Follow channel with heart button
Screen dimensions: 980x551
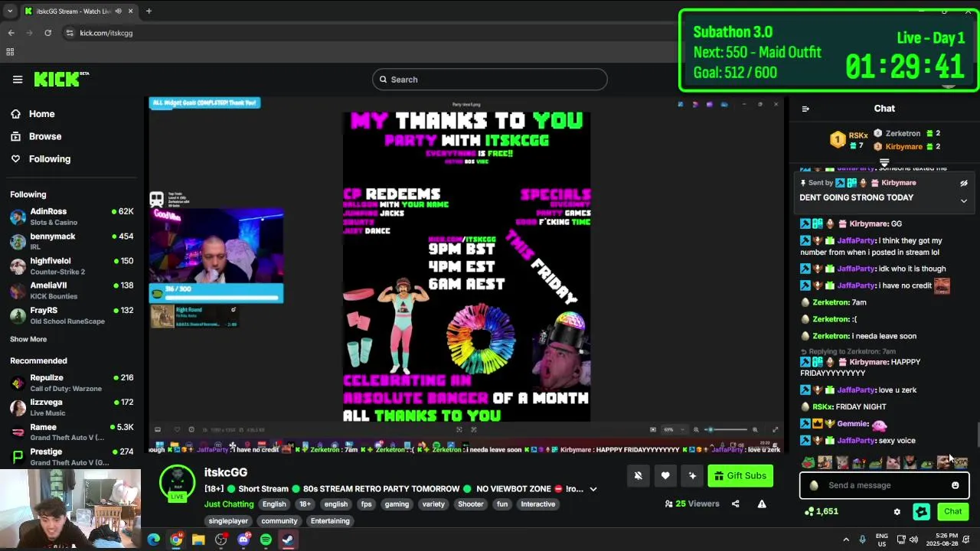pyautogui.click(x=665, y=476)
